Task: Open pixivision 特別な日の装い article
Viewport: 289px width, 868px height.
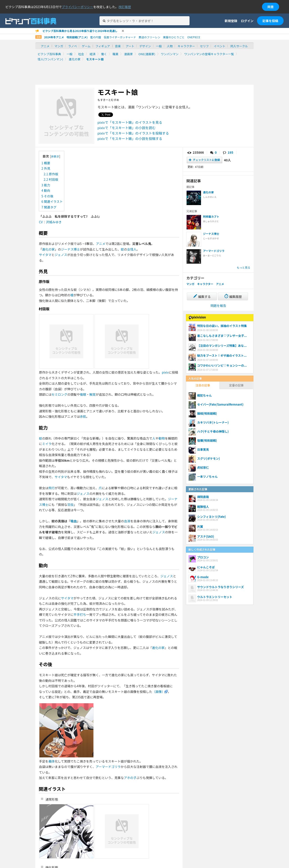Action: pos(222,326)
